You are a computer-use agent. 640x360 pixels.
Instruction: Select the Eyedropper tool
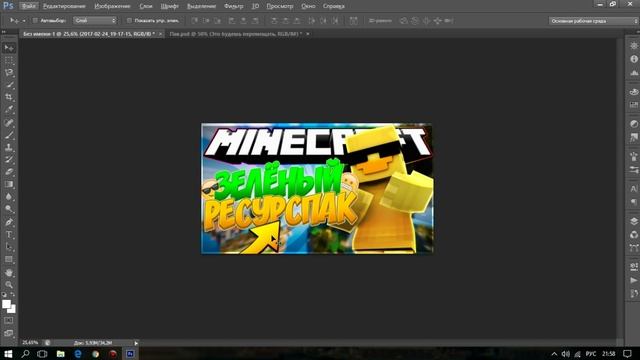coord(9,109)
